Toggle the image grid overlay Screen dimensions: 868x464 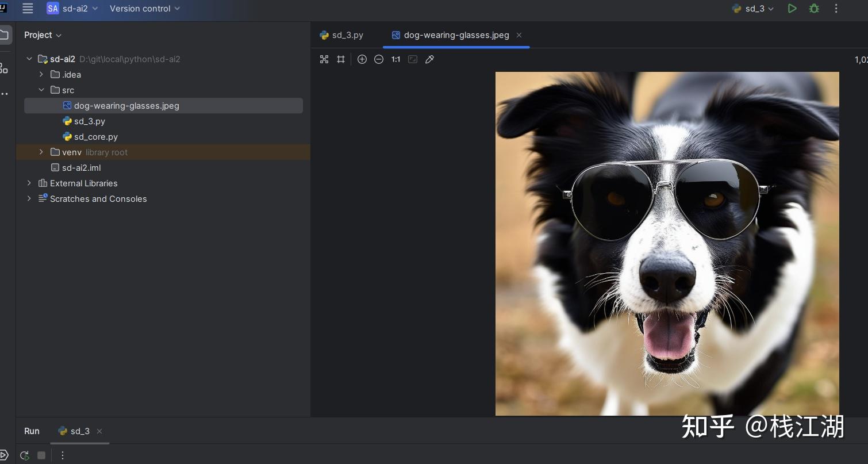click(341, 59)
